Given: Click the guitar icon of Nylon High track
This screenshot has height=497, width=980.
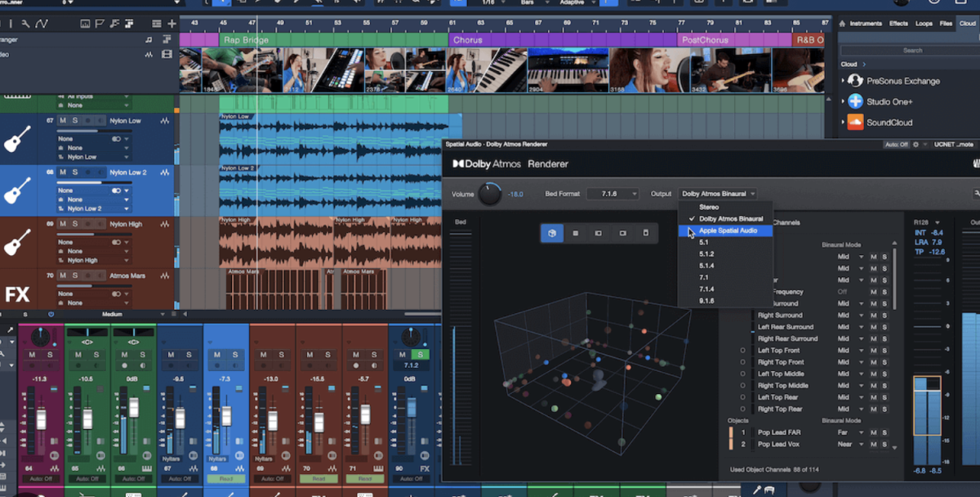Looking at the screenshot, I should coord(17,242).
